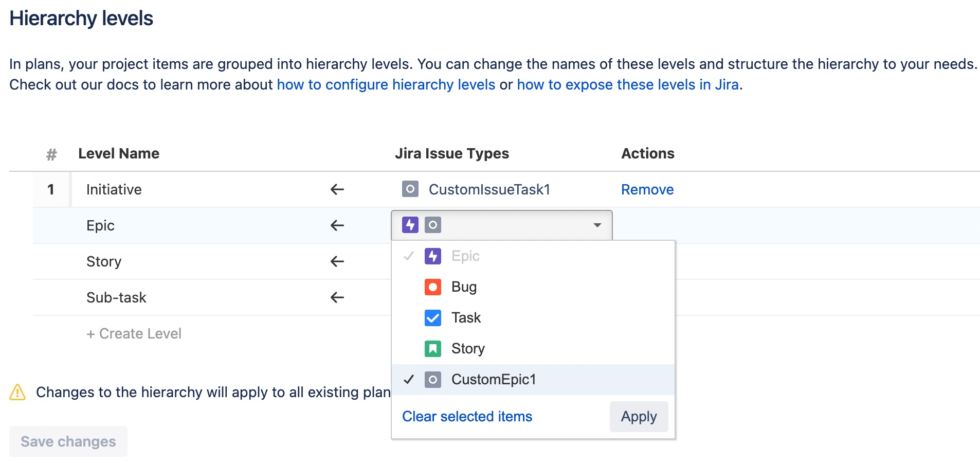This screenshot has height=463, width=980.
Task: Click the Actions column header
Action: 648,153
